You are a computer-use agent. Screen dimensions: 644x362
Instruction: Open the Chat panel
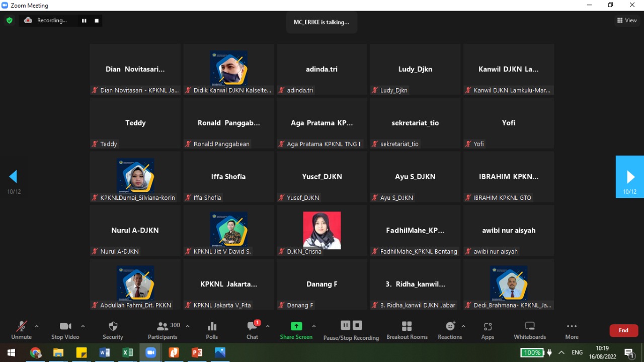(x=252, y=330)
